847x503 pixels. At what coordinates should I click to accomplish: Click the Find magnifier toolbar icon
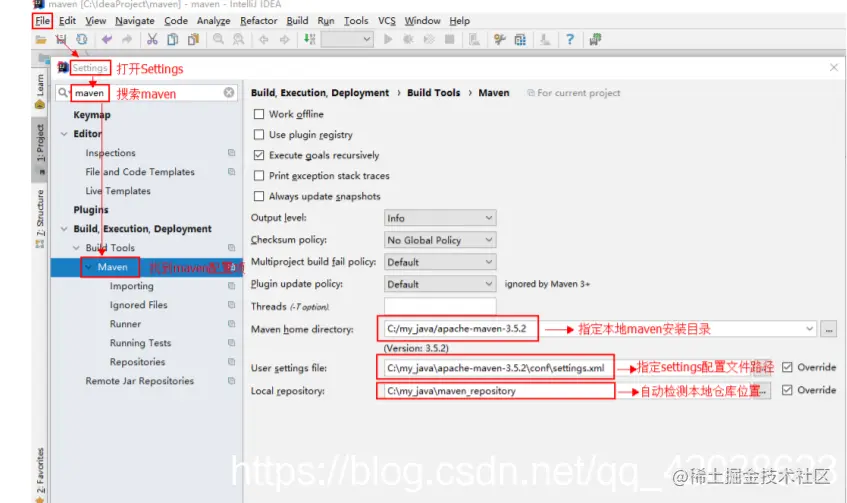pyautogui.click(x=218, y=39)
